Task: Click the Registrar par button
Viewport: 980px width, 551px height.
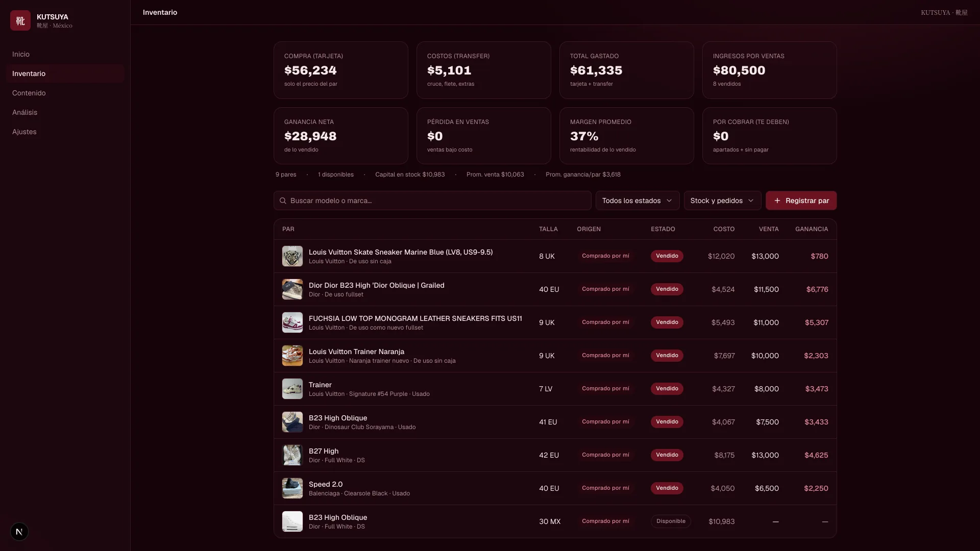Action: point(801,201)
